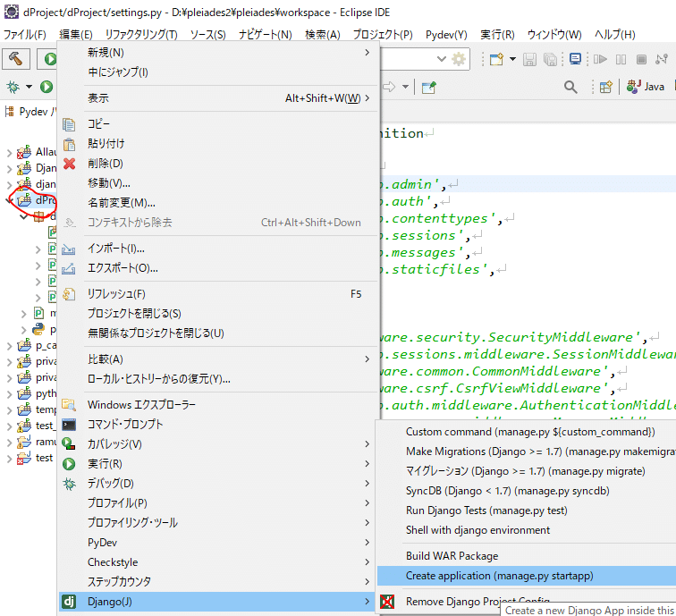
Task: Select Shell with django environment
Action: click(x=527, y=530)
